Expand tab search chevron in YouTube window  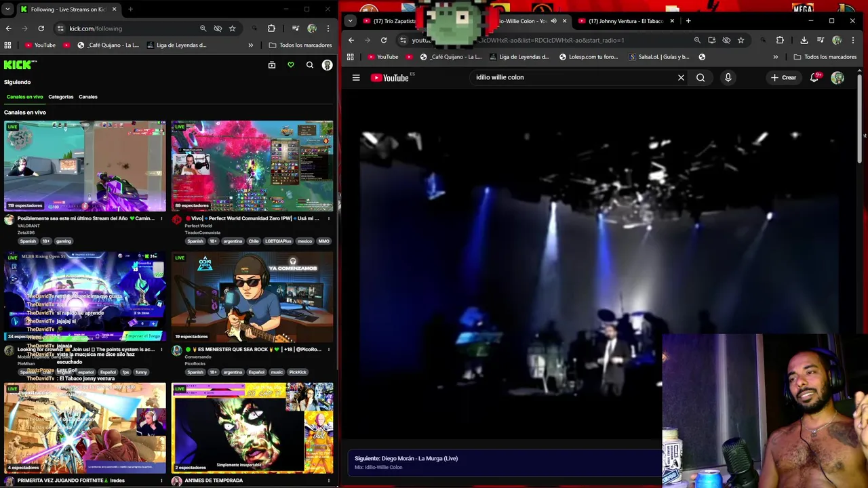coord(350,21)
